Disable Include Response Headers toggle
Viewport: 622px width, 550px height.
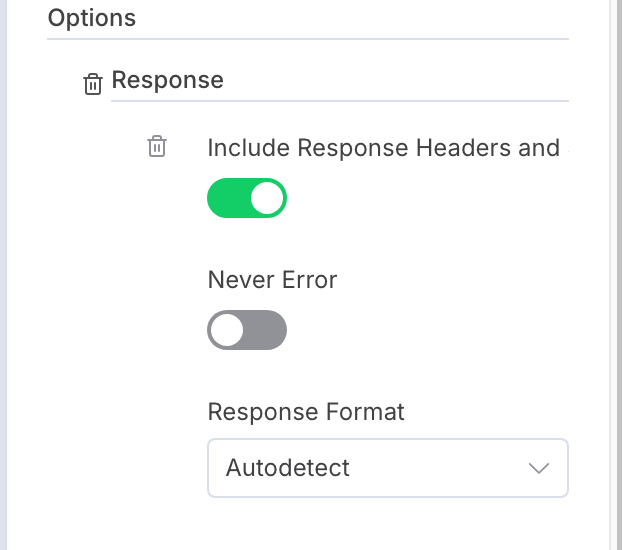247,198
